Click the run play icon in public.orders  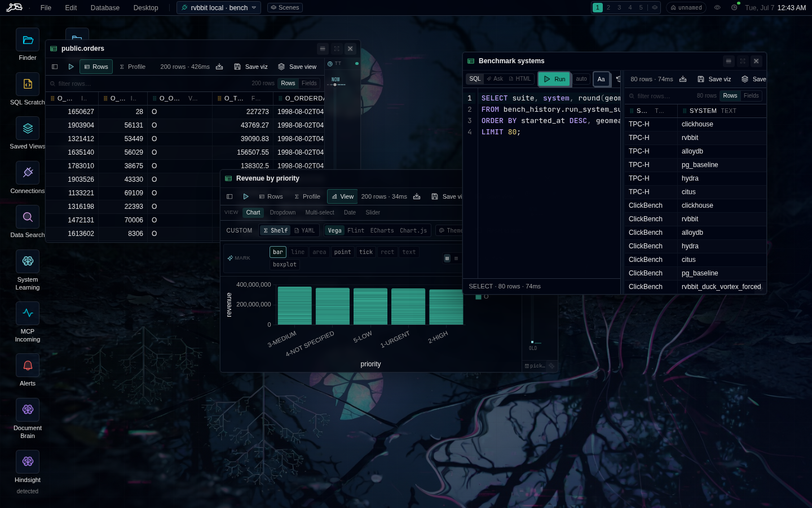(71, 67)
